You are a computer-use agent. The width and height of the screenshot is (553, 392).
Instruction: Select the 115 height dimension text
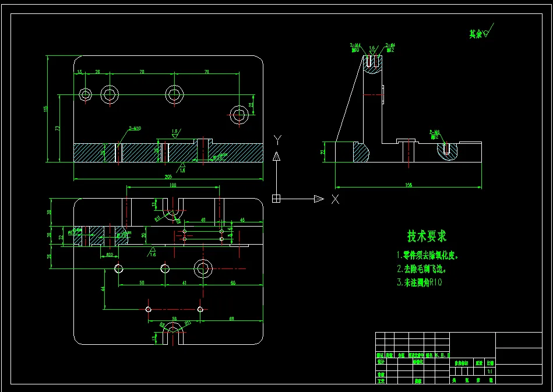(x=46, y=109)
